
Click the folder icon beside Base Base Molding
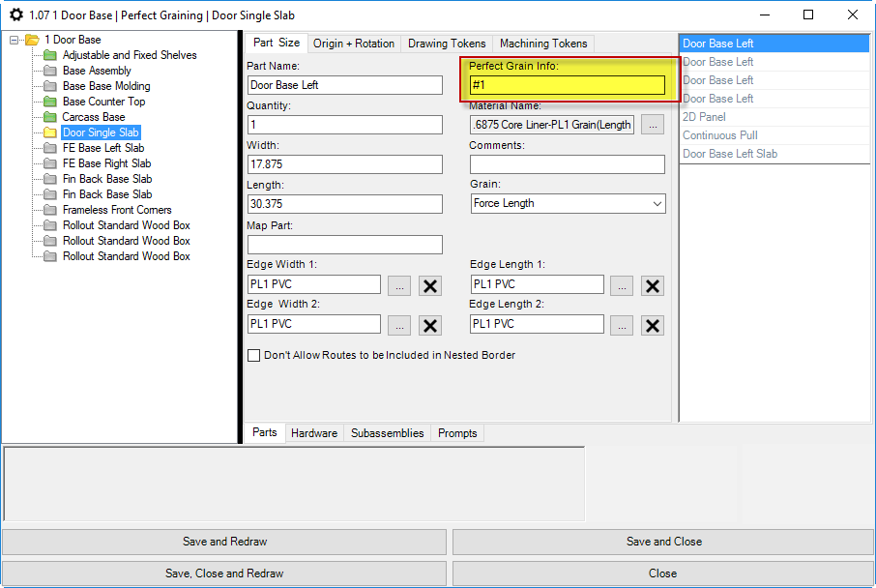[50, 86]
